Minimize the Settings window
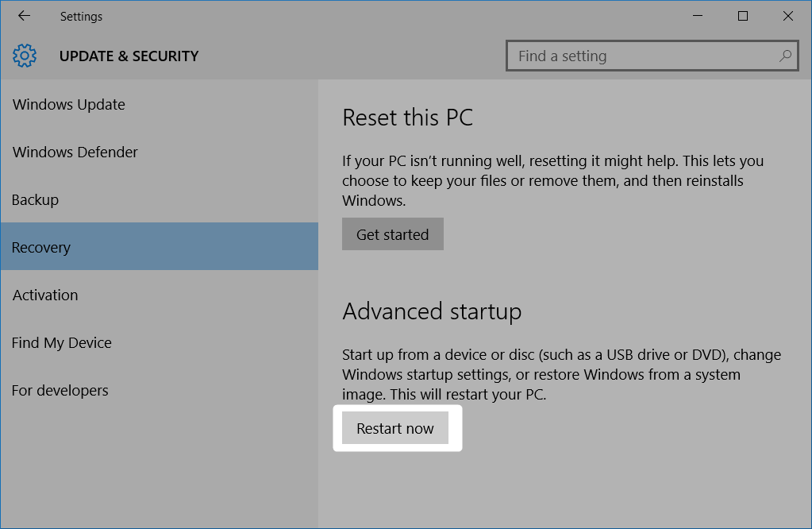Image resolution: width=812 pixels, height=529 pixels. tap(698, 16)
